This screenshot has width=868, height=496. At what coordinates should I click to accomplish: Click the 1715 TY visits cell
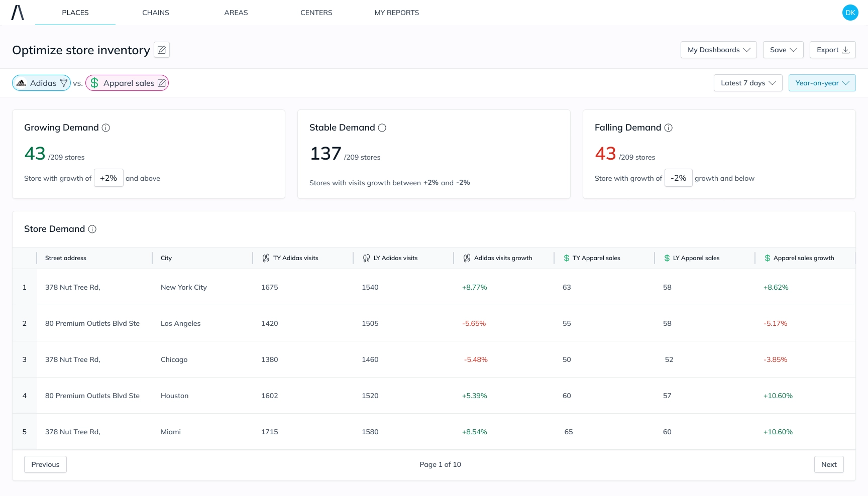click(270, 432)
